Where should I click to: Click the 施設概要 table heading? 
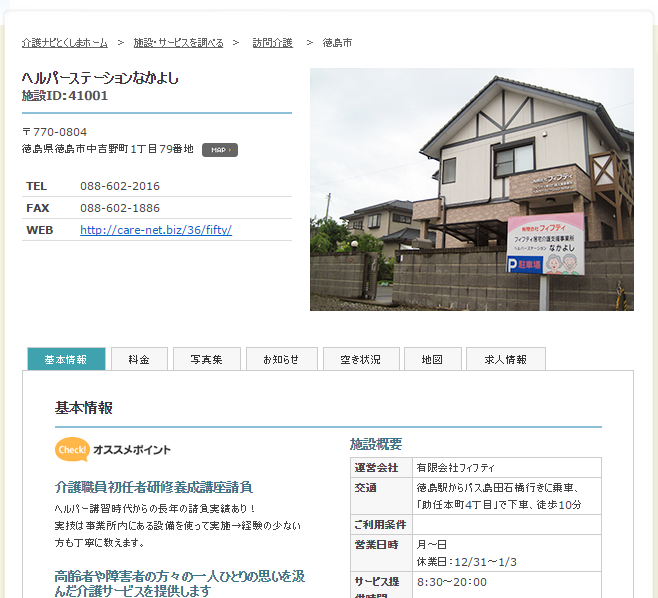[x=375, y=444]
